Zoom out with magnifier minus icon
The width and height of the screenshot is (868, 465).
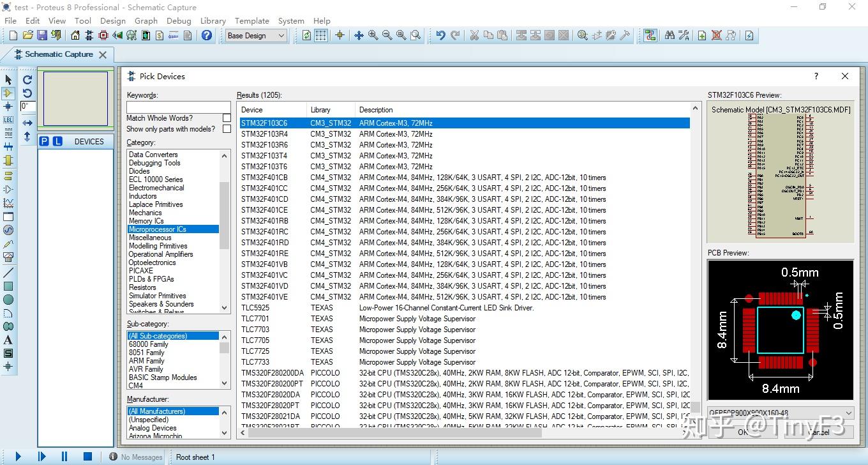[387, 36]
